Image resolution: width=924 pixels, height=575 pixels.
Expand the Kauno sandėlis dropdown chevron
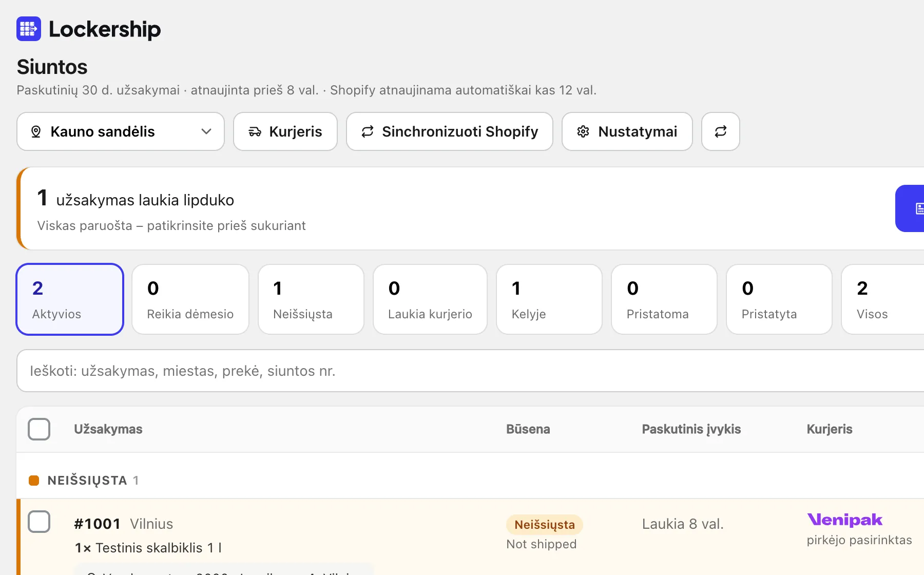[206, 131]
